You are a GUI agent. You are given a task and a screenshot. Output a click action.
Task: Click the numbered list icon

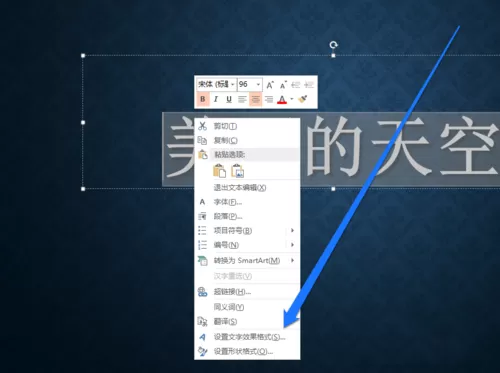coord(202,245)
